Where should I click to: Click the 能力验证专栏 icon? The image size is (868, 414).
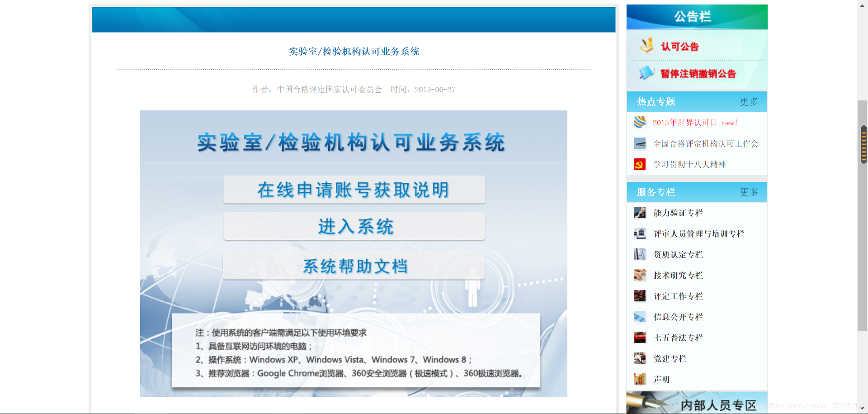coord(640,213)
